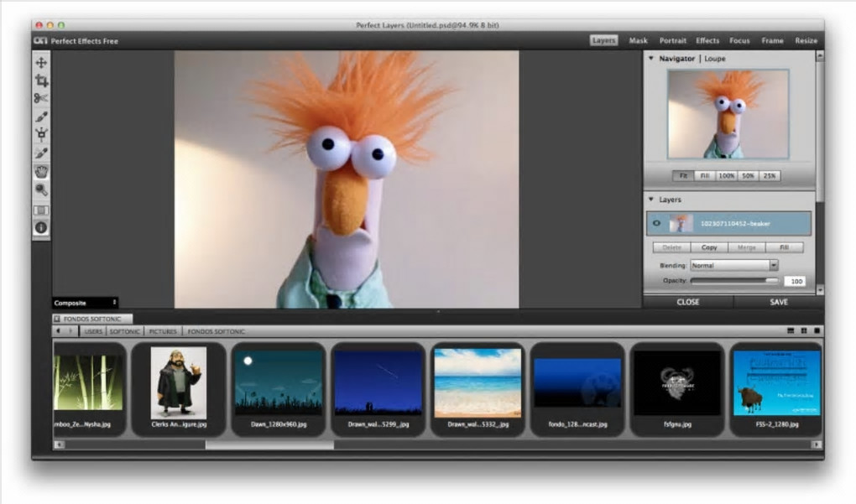The width and height of the screenshot is (856, 504).
Task: Click the thumbnail strip horizontal scrollbar handle
Action: coord(269,444)
